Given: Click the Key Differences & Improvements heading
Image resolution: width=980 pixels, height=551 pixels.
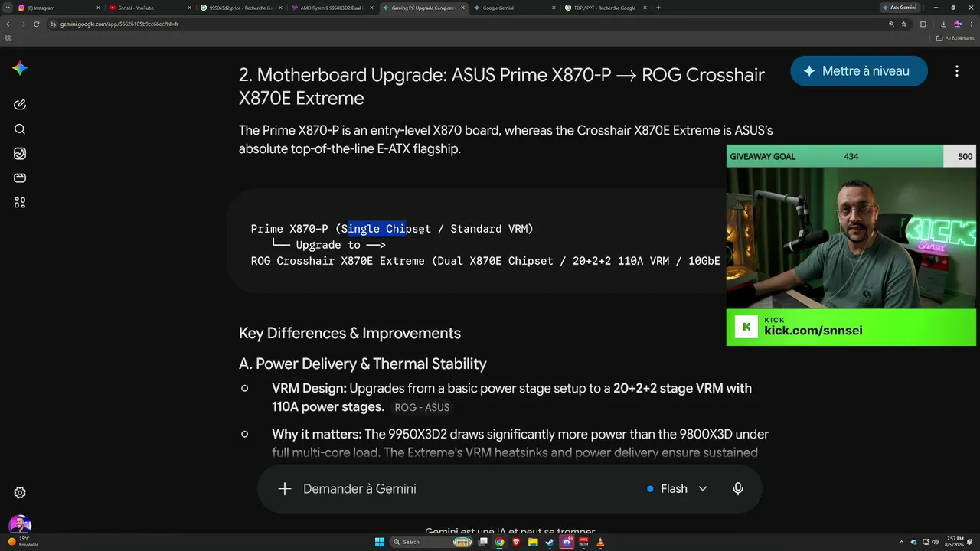Looking at the screenshot, I should coord(350,333).
